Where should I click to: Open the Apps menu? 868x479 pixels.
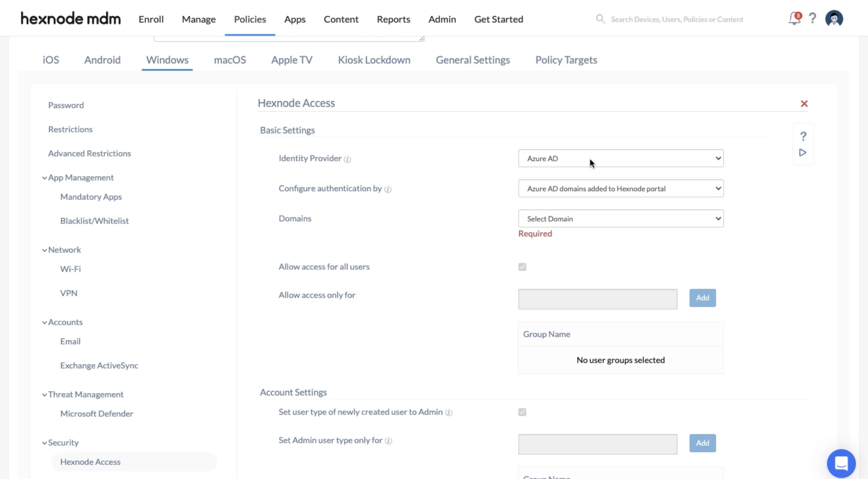295,19
